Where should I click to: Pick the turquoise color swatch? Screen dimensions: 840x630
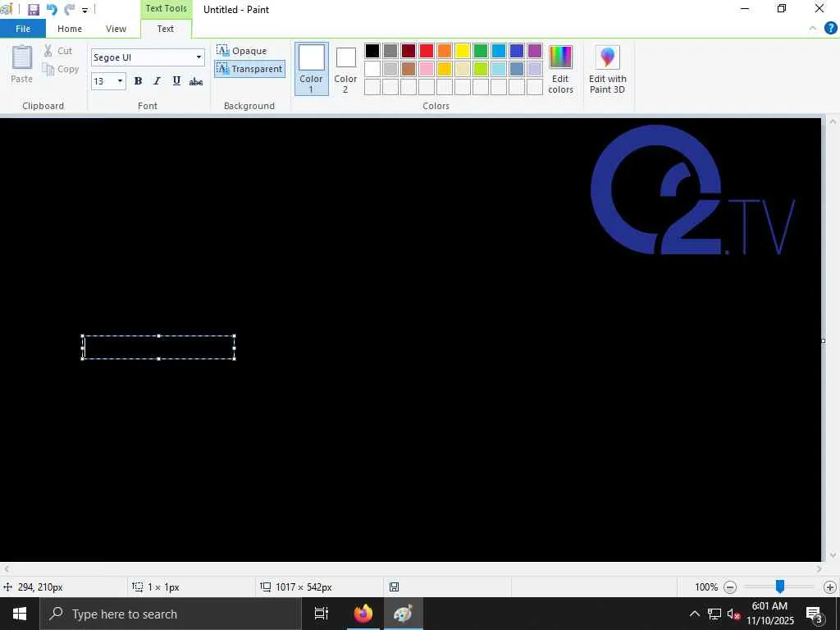[x=499, y=51]
